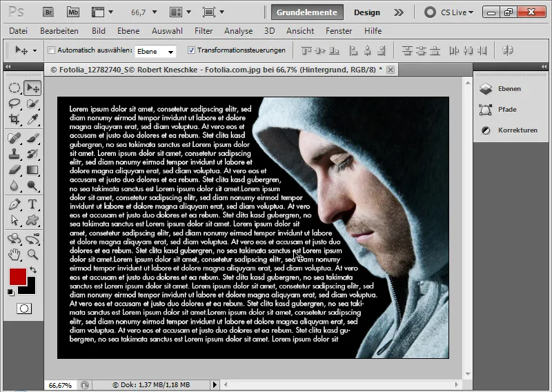The width and height of the screenshot is (552, 392).
Task: Enable Automatisch auswählen checkbox
Action: (51, 50)
